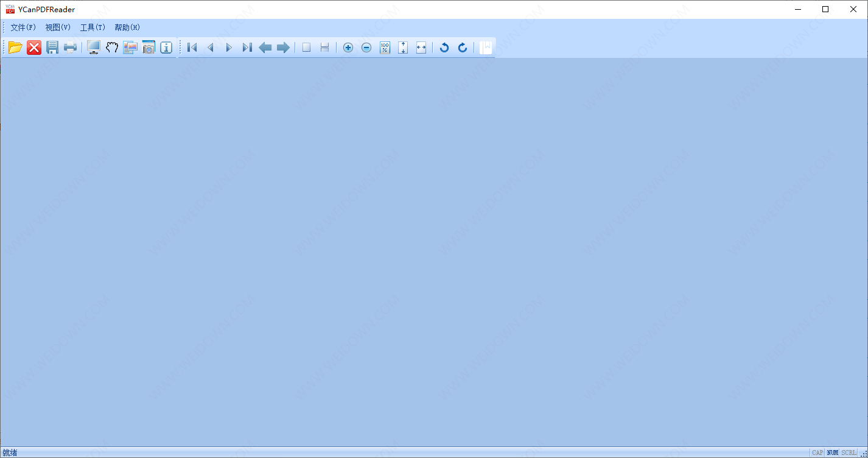Print the document with the printer icon
868x458 pixels.
(71, 48)
